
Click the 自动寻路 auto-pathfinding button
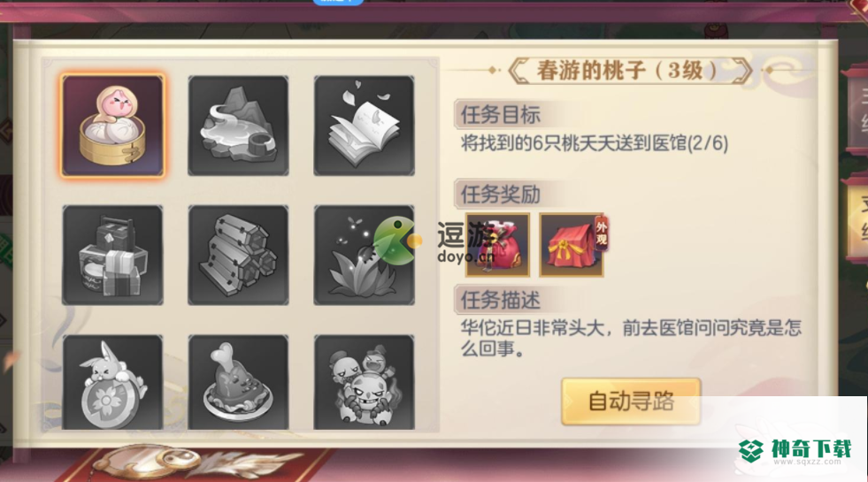click(x=631, y=402)
